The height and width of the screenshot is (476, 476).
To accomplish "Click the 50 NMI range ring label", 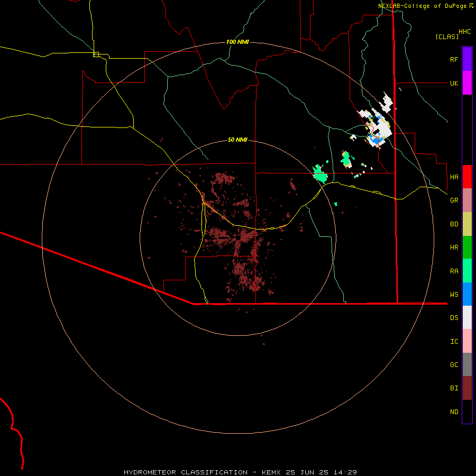I will pyautogui.click(x=237, y=140).
